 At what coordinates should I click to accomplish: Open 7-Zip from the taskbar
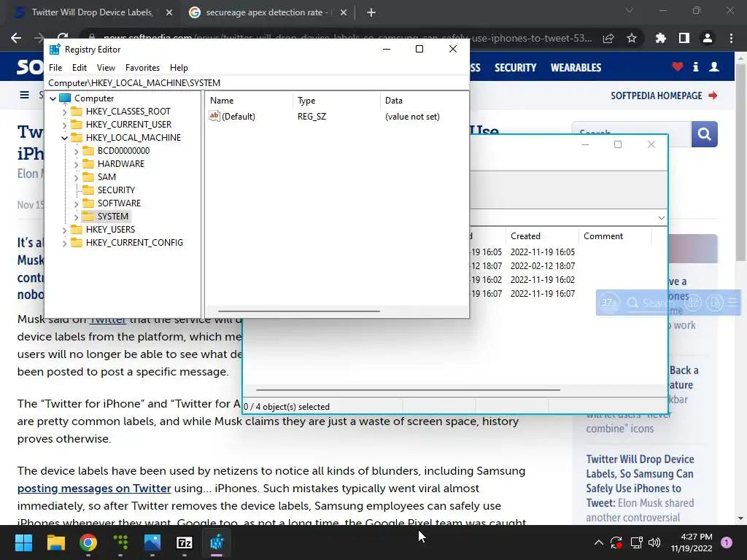[x=185, y=542]
